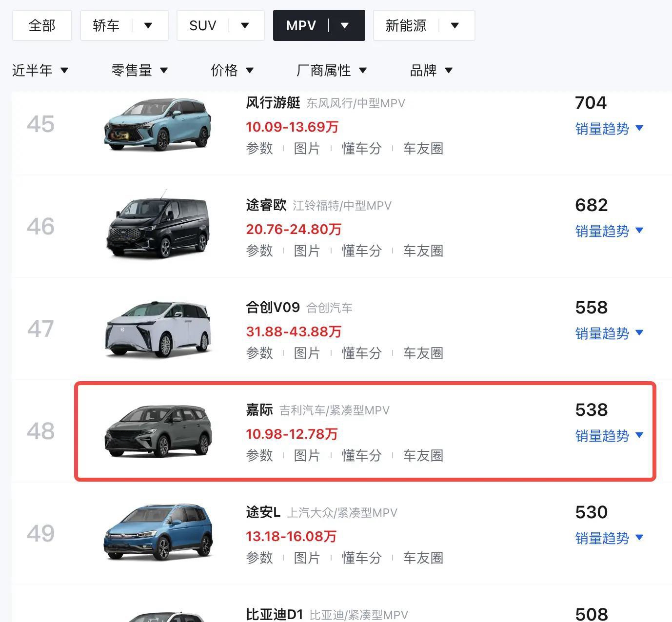This screenshot has width=672, height=622.
Task: Open 参数 link for 途睿欧
Action: pos(259,251)
